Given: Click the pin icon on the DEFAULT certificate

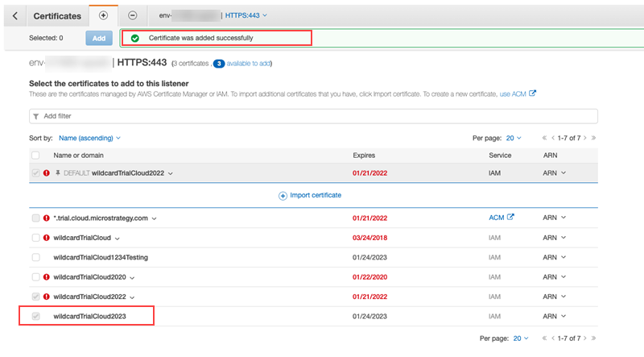Looking at the screenshot, I should click(x=57, y=173).
